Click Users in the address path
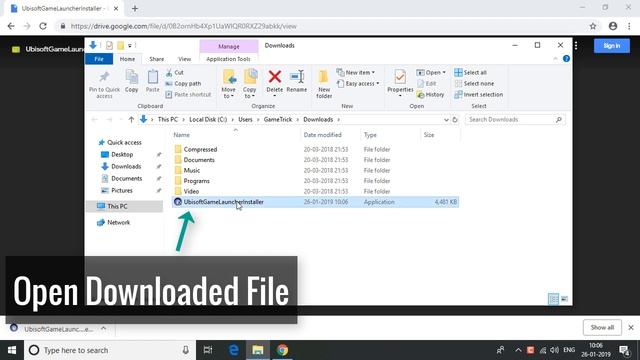640x360 pixels. click(245, 120)
